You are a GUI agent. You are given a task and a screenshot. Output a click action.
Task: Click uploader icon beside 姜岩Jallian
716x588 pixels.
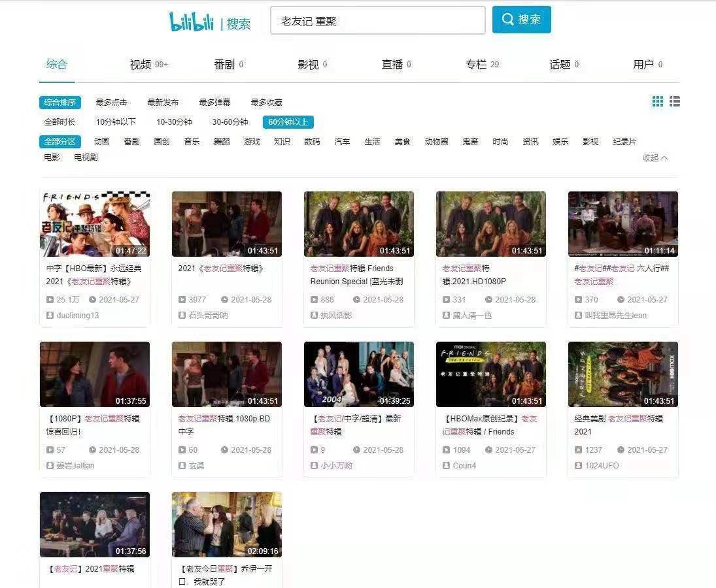(x=50, y=465)
